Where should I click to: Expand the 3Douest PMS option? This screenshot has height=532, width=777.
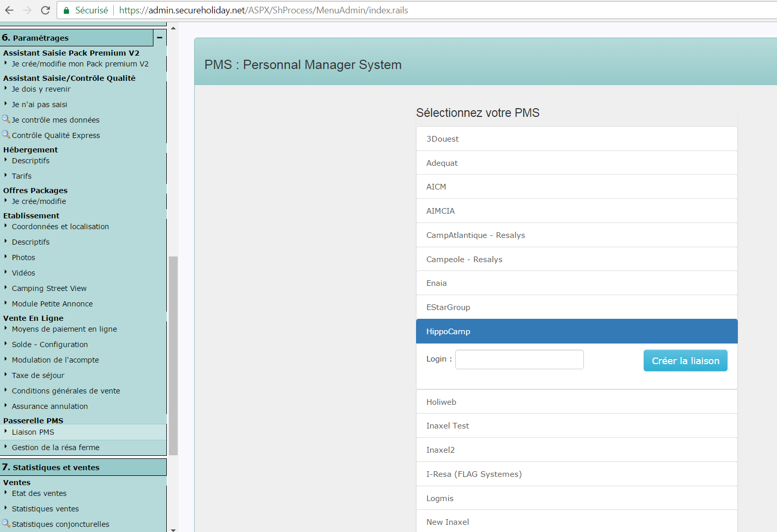577,139
